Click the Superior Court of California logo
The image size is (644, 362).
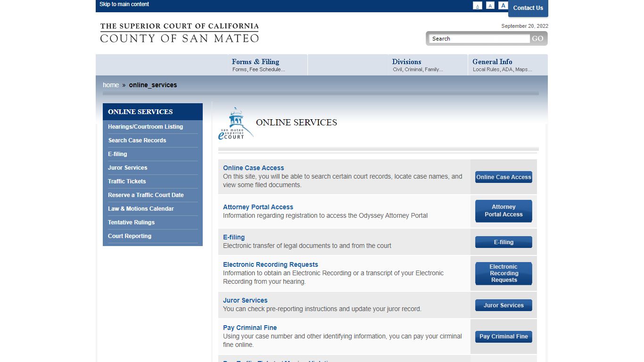click(x=179, y=33)
